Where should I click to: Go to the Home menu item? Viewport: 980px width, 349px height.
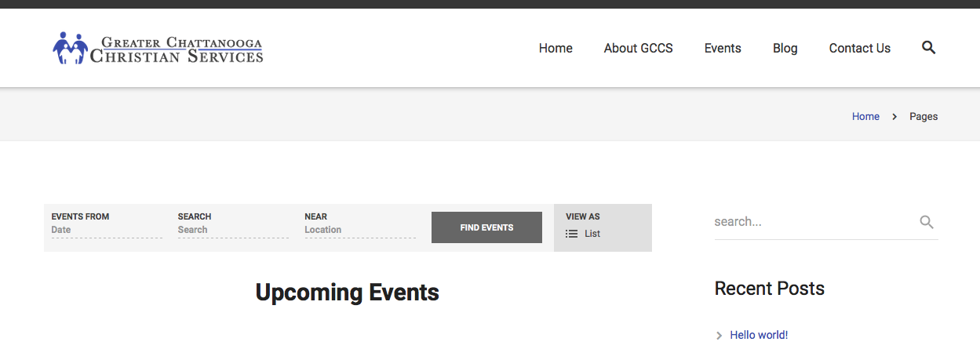556,48
